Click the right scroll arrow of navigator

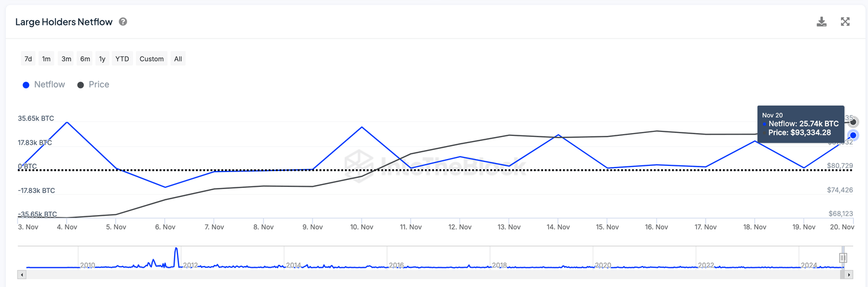[849, 275]
